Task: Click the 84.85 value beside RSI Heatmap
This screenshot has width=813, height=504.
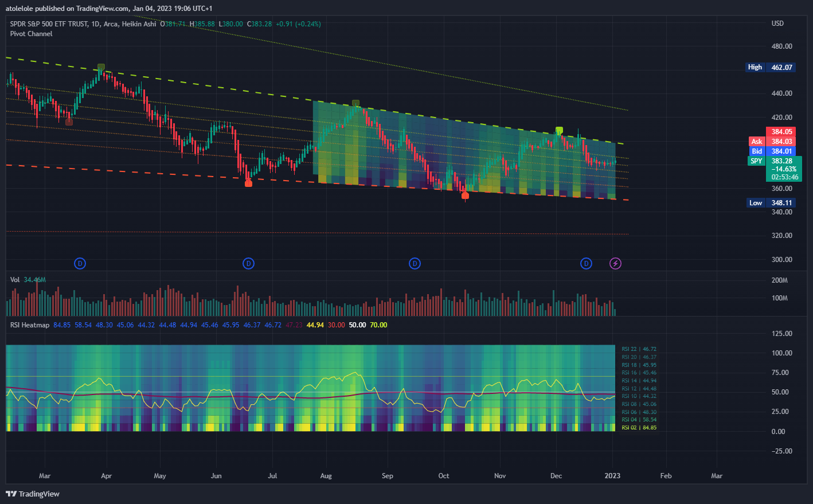Action: (x=62, y=325)
